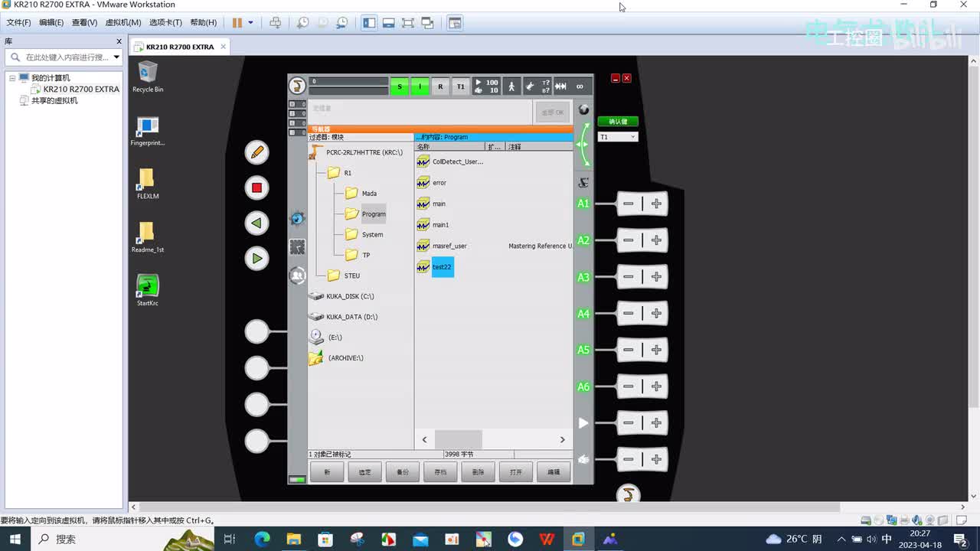Jog axis A1 in minus direction
The height and width of the screenshot is (551, 980).
point(629,204)
